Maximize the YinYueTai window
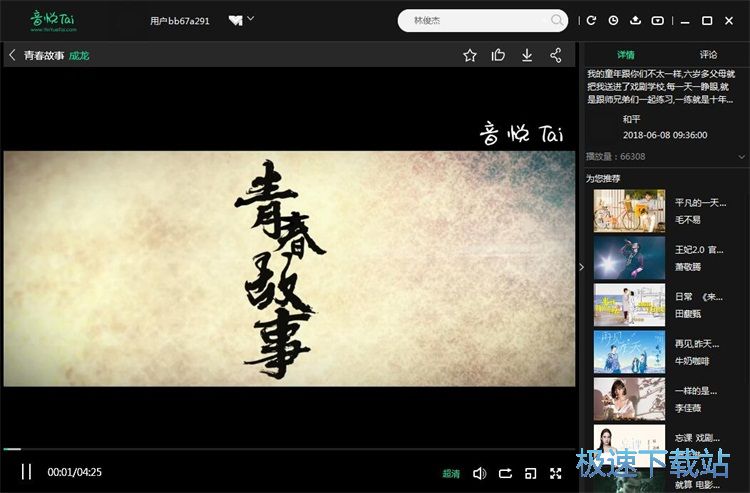 click(707, 21)
